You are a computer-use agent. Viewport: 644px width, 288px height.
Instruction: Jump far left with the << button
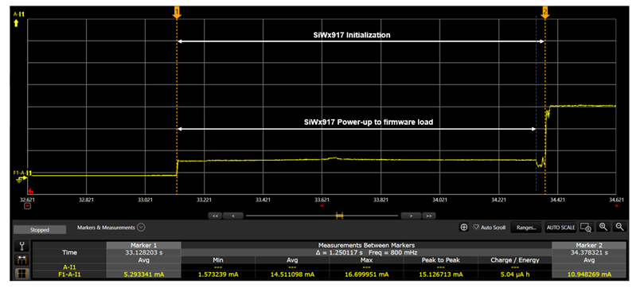215,216
